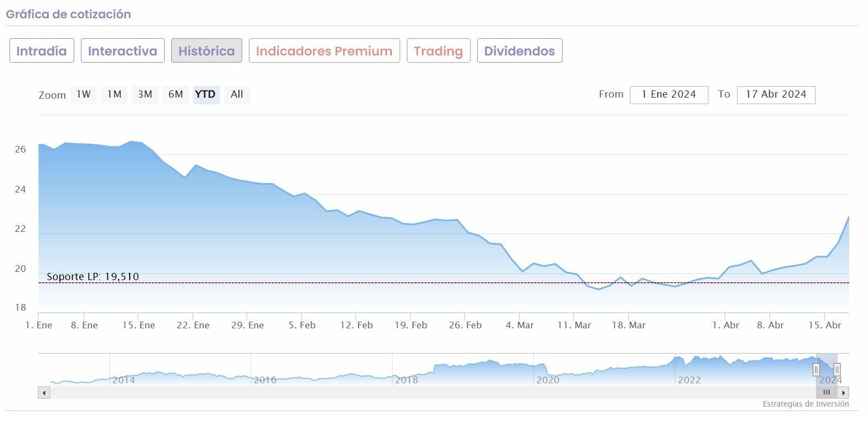Open Estrategias de Inversión credits link
This screenshot has height=421, width=868.
click(x=805, y=404)
